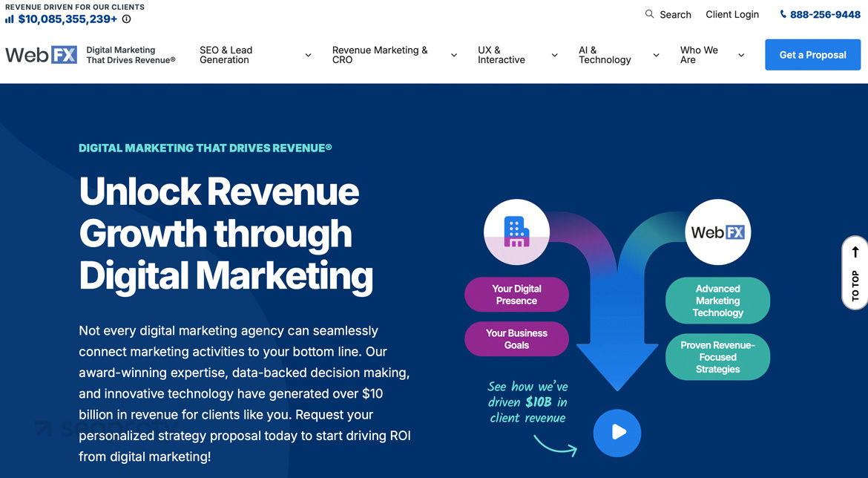Expand the UX & Interactive chevron
Image resolution: width=868 pixels, height=478 pixels.
click(554, 56)
